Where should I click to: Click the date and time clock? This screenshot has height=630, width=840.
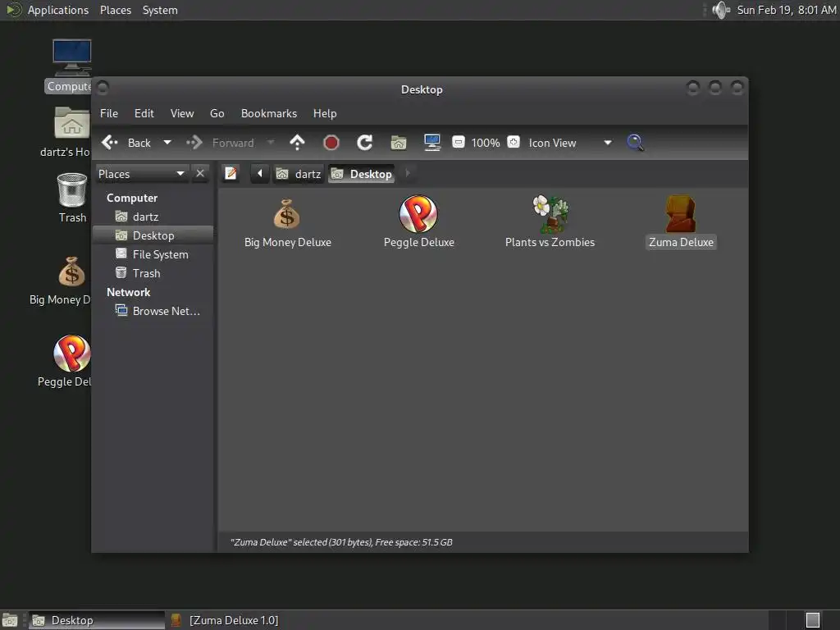(x=786, y=10)
